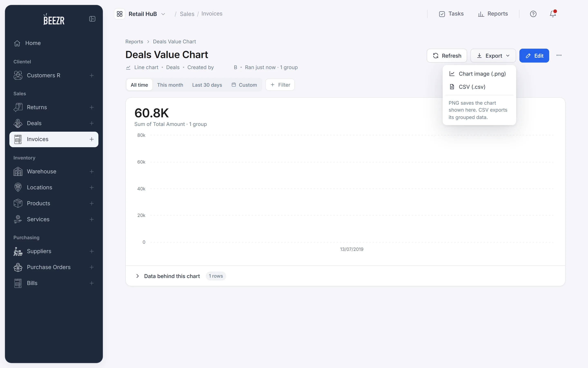Switch to Last 30 days range tab
588x368 pixels.
click(207, 85)
